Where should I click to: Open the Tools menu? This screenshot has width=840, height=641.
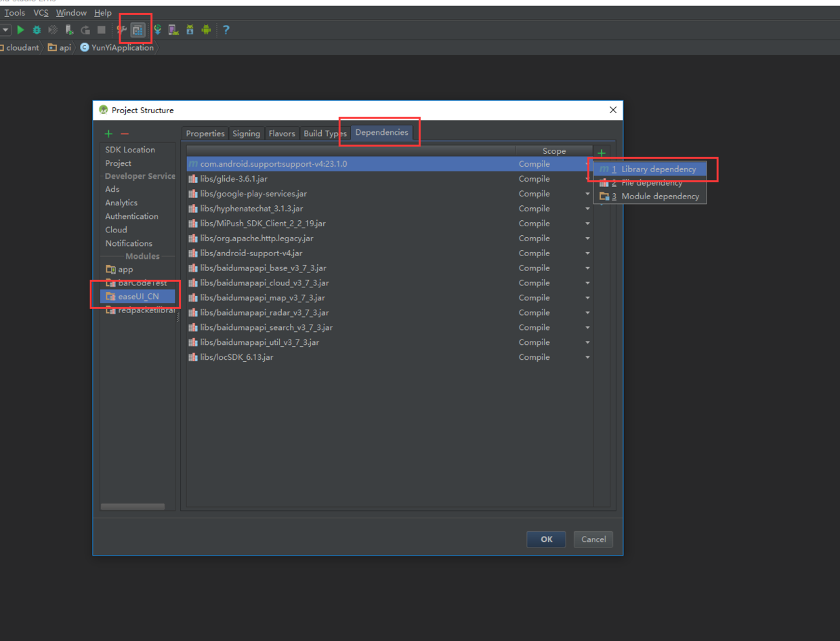click(x=14, y=13)
